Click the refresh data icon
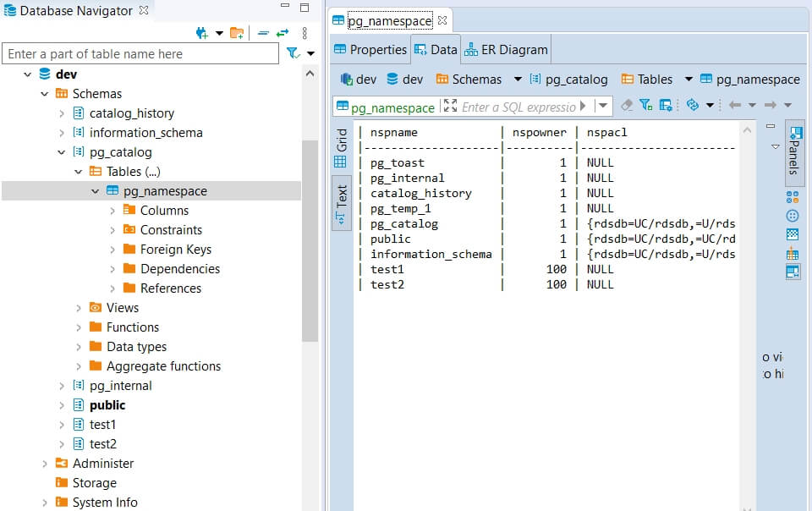 click(x=693, y=105)
